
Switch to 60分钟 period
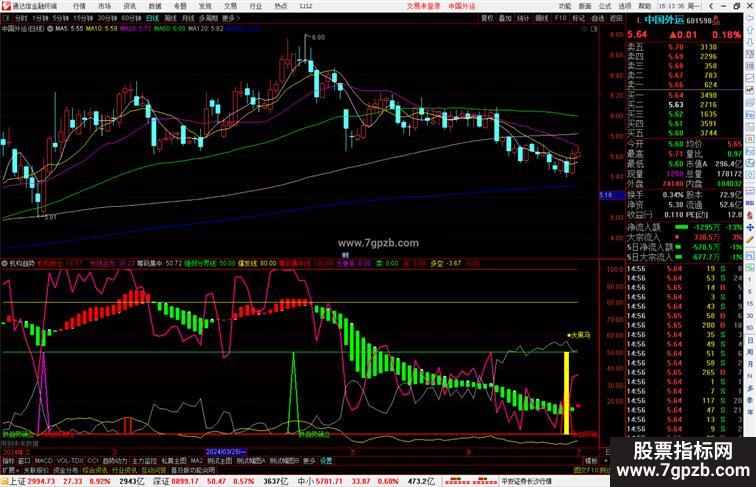coord(131,18)
